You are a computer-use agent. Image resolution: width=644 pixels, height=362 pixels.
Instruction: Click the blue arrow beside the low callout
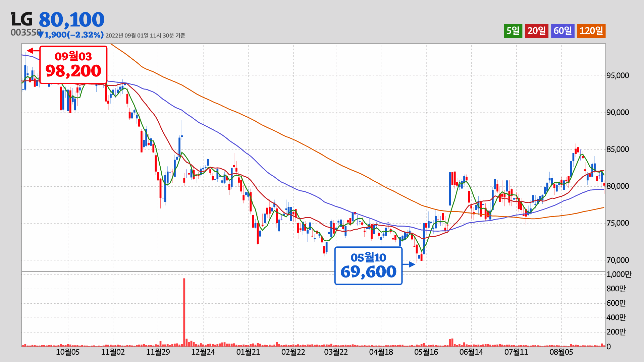pos(410,264)
